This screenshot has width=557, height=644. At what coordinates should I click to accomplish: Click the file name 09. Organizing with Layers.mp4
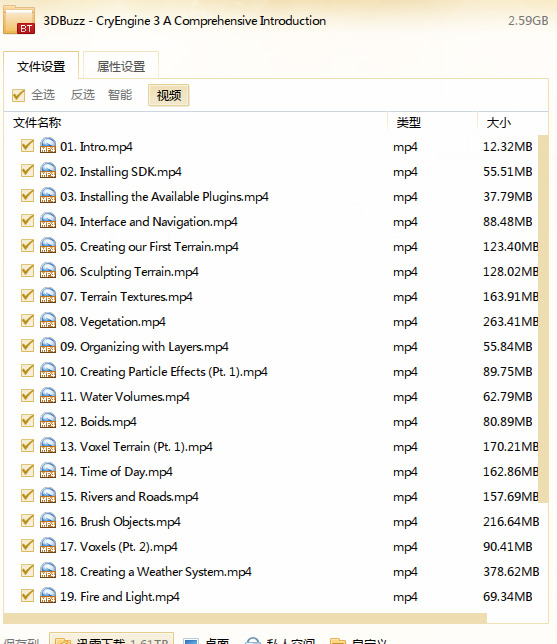(144, 347)
